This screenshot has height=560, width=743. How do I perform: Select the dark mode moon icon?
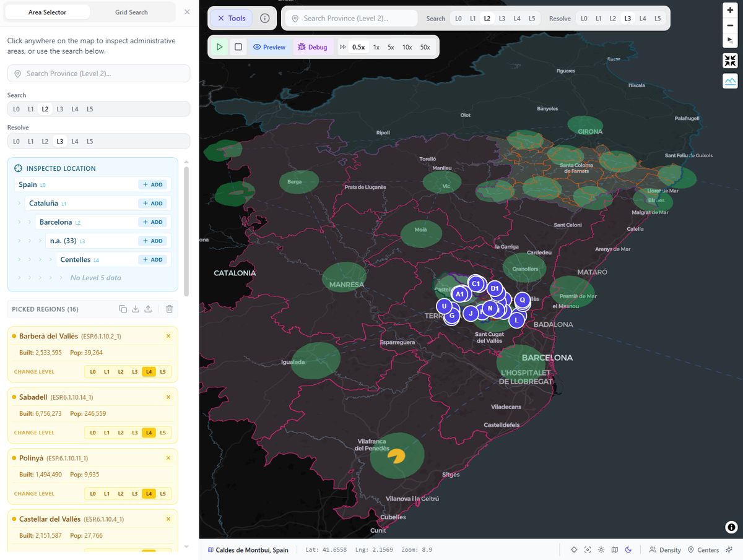click(x=628, y=550)
